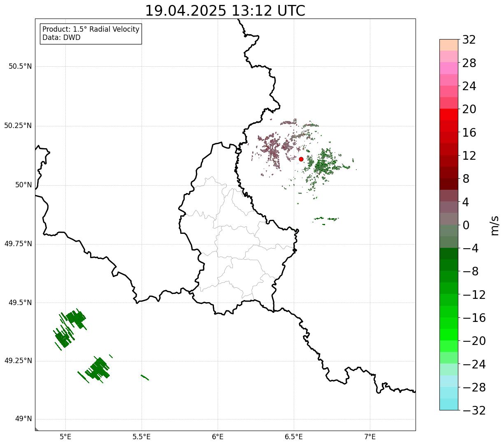Click the colorbar tick value −20

pyautogui.click(x=474, y=341)
